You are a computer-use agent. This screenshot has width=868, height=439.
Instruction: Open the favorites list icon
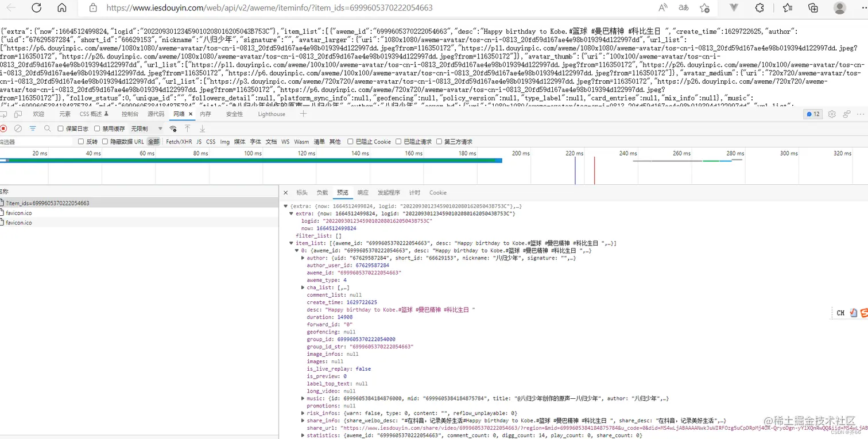[x=788, y=8]
